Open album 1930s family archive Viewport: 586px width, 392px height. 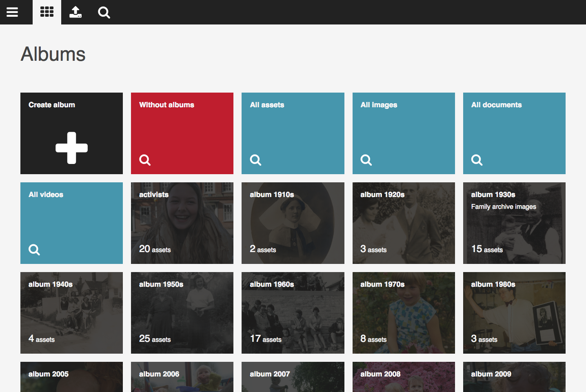tap(514, 223)
